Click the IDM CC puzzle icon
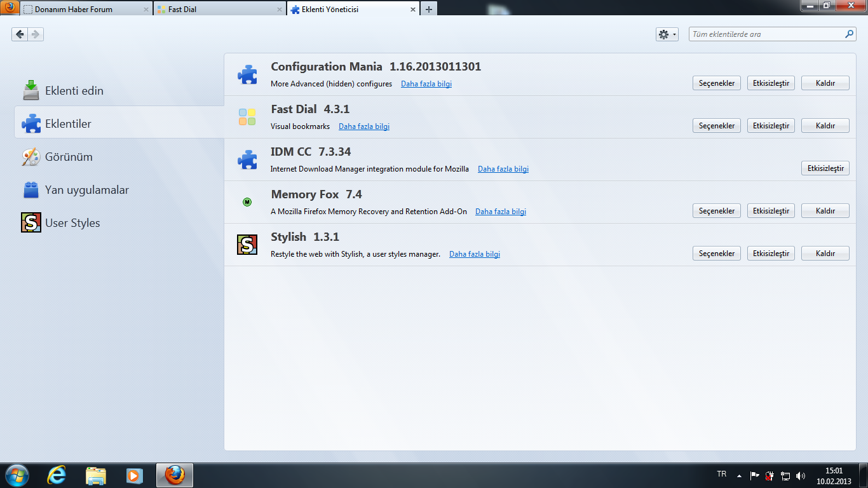Image resolution: width=868 pixels, height=488 pixels. pos(247,159)
